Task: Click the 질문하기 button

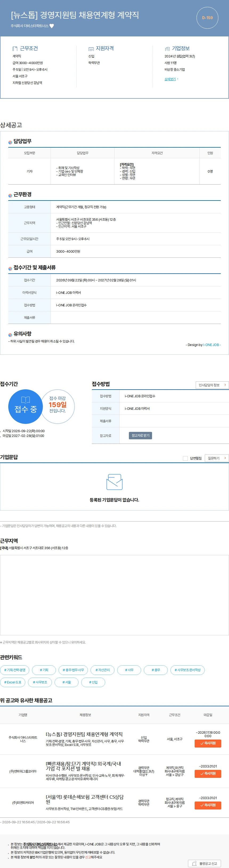Action: coord(217,458)
